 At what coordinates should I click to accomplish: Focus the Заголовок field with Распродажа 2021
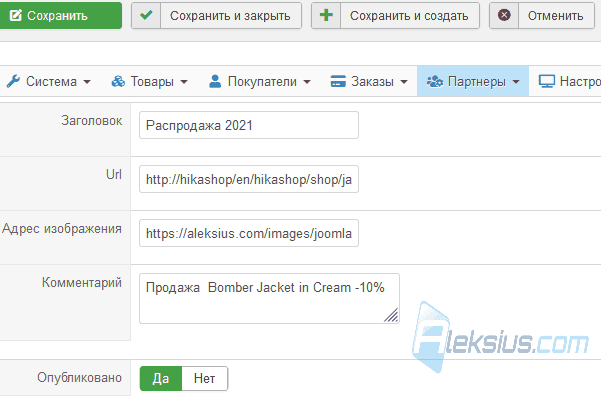(x=249, y=125)
